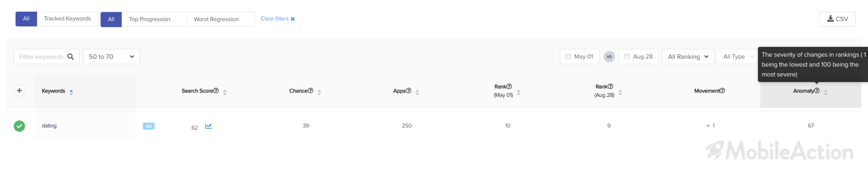This screenshot has height=170, width=868.
Task: Click the search magnifier in Filter keywords
Action: tap(71, 56)
